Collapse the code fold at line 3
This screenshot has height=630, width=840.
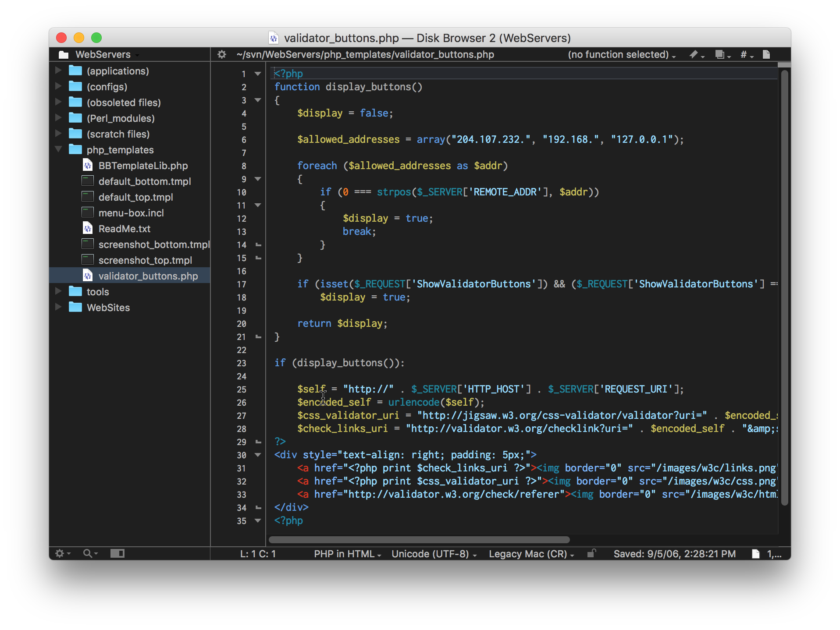tap(257, 100)
